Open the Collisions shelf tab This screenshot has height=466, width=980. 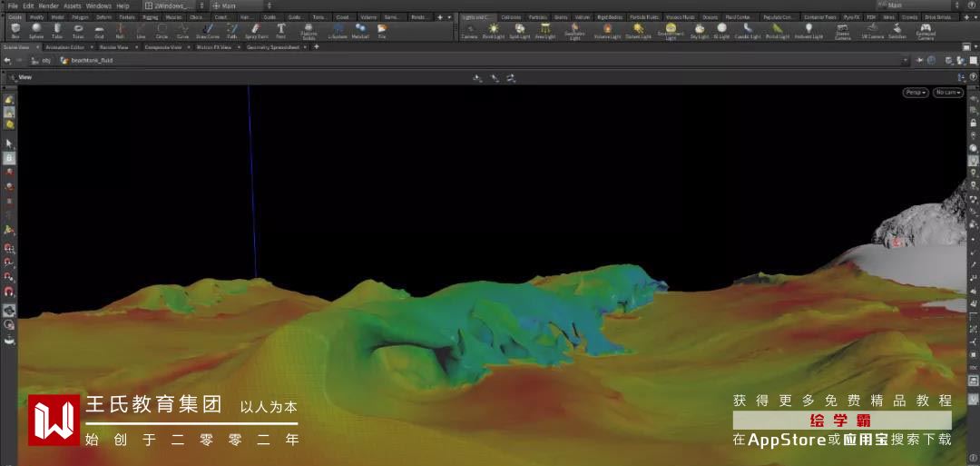511,17
